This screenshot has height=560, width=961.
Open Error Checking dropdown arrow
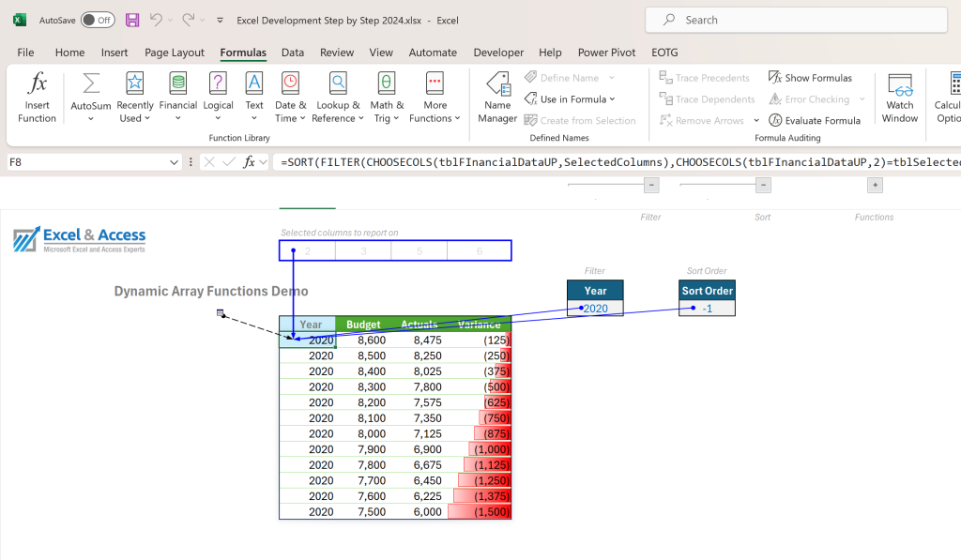[862, 99]
